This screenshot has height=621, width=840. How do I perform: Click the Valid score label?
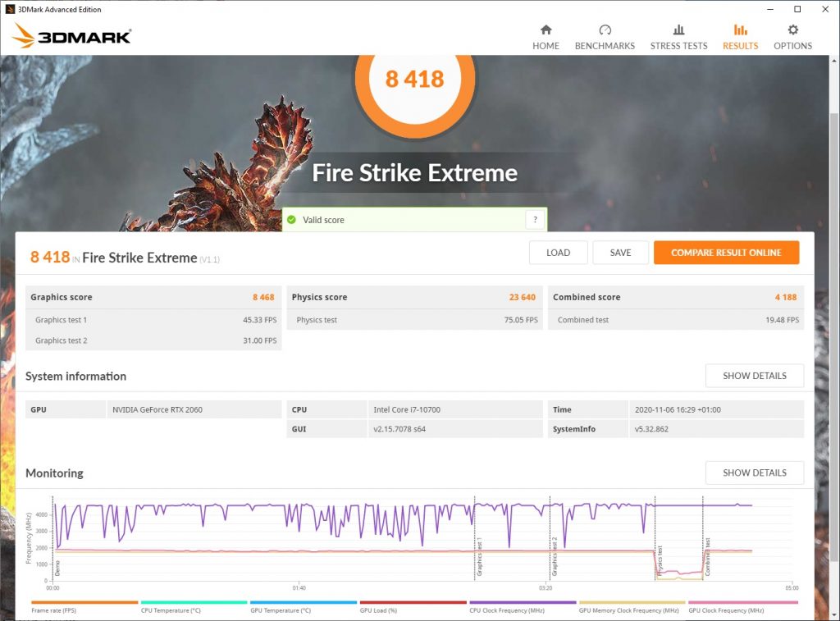coord(323,220)
